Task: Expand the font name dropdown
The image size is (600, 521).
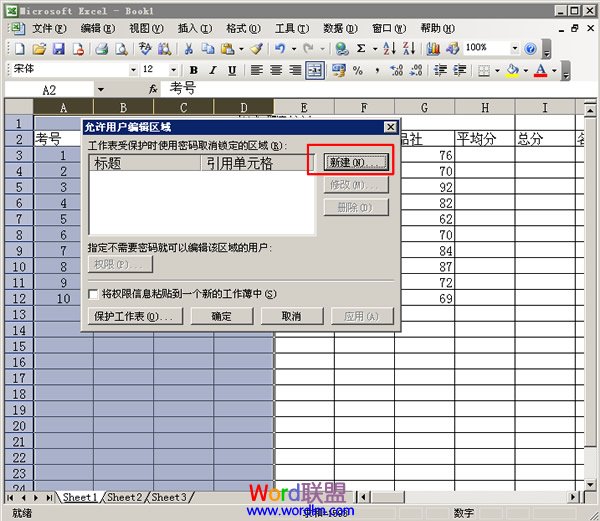Action: point(133,70)
